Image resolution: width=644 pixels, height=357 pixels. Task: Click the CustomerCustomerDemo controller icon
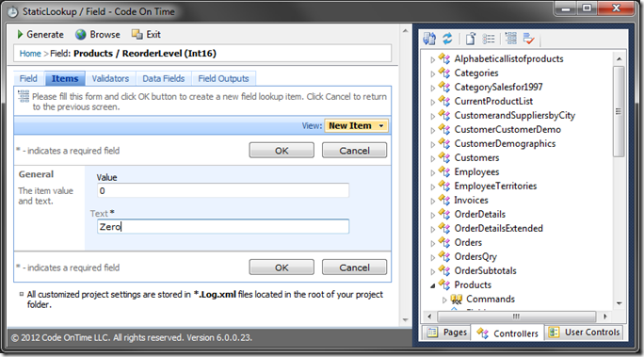click(444, 129)
